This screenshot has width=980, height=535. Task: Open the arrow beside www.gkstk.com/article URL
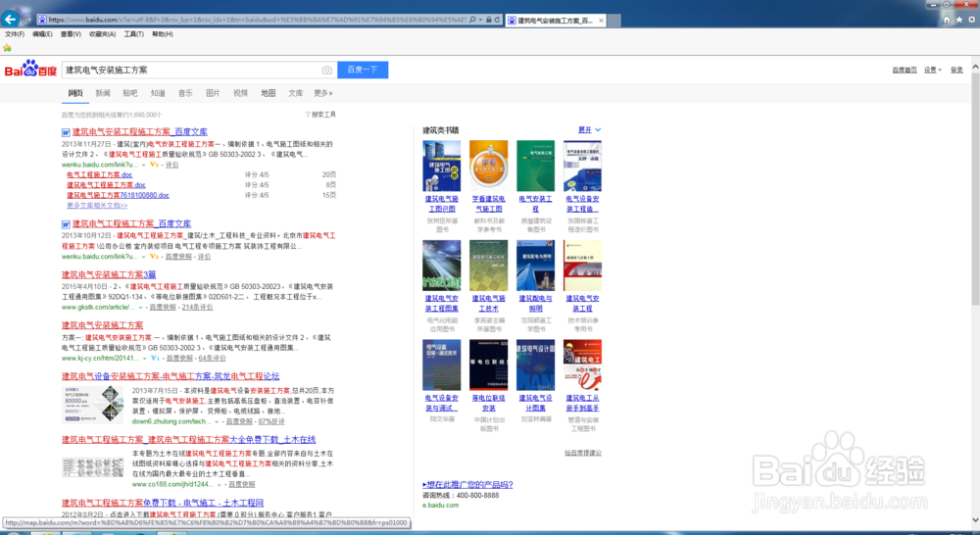pyautogui.click(x=140, y=308)
